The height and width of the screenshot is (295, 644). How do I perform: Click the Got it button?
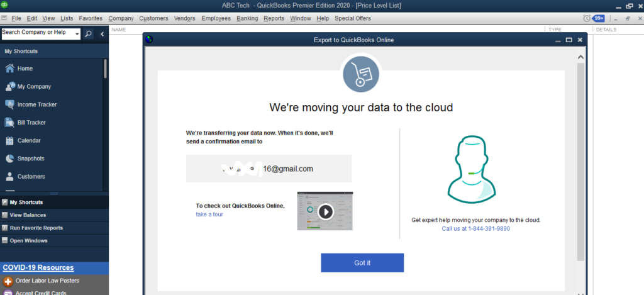pos(362,263)
